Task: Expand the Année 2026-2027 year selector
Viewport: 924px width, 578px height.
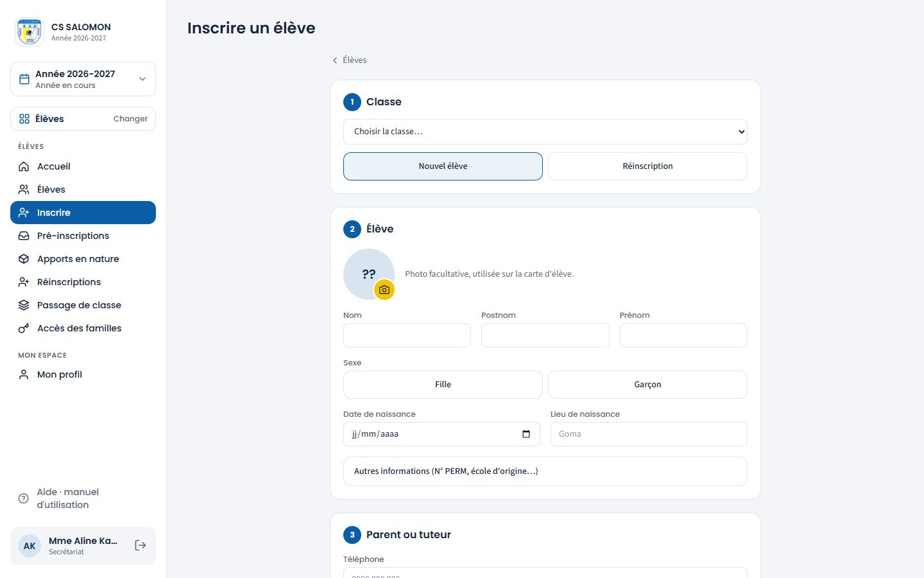Action: (83, 79)
